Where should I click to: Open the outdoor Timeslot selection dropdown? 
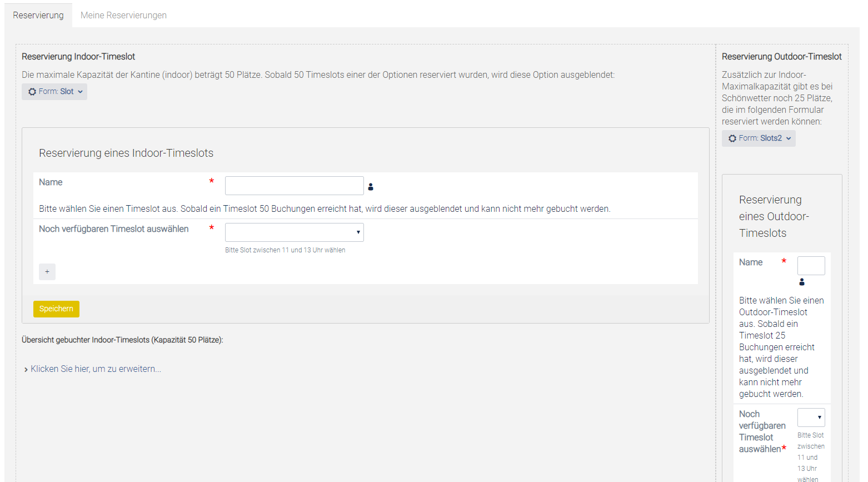811,418
